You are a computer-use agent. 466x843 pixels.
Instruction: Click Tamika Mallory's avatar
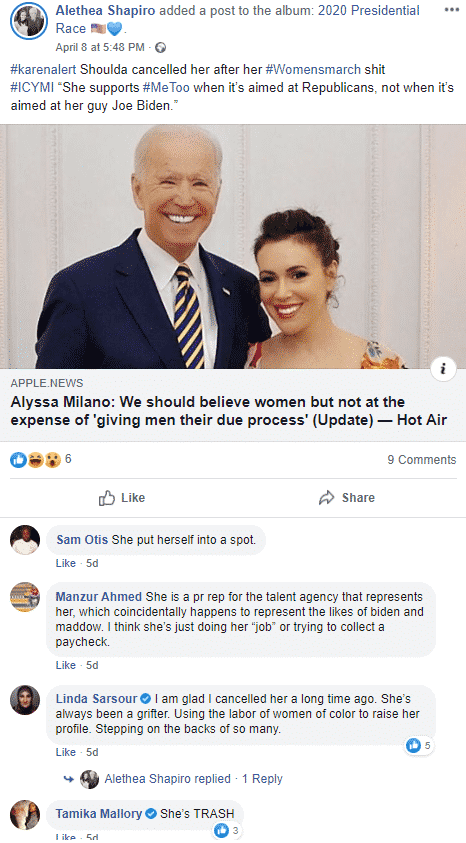25,815
